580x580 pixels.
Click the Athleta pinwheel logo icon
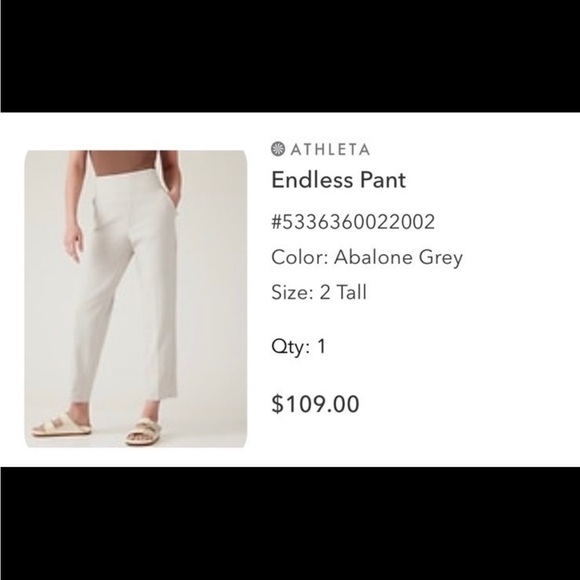coord(278,149)
